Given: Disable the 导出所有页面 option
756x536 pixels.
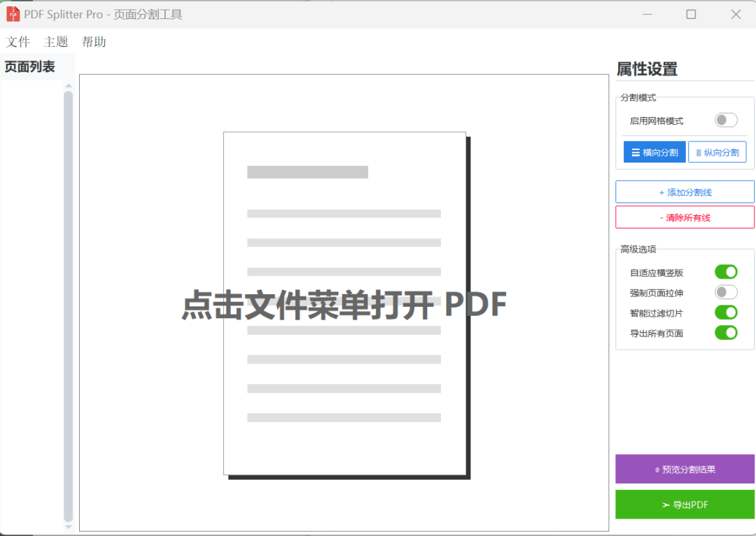Looking at the screenshot, I should click(726, 333).
